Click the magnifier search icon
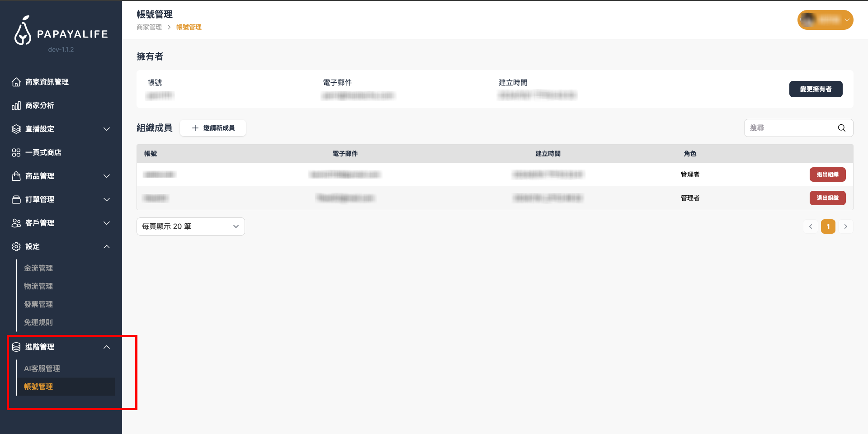Viewport: 868px width, 434px height. 841,128
